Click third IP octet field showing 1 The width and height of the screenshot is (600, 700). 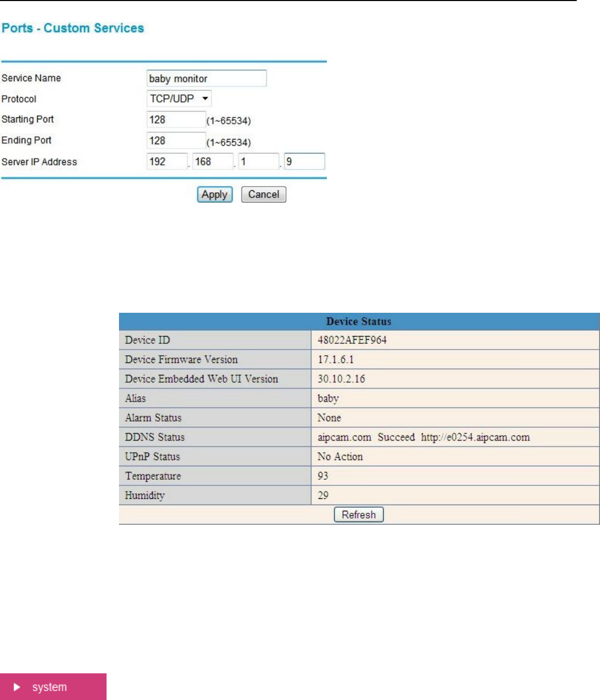258,161
